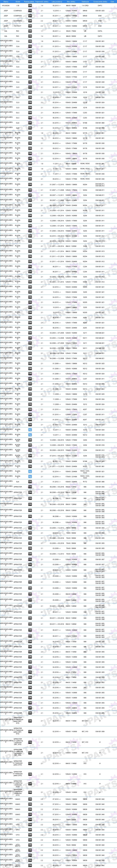Select the PATRIOT model cell

[18, 26]
